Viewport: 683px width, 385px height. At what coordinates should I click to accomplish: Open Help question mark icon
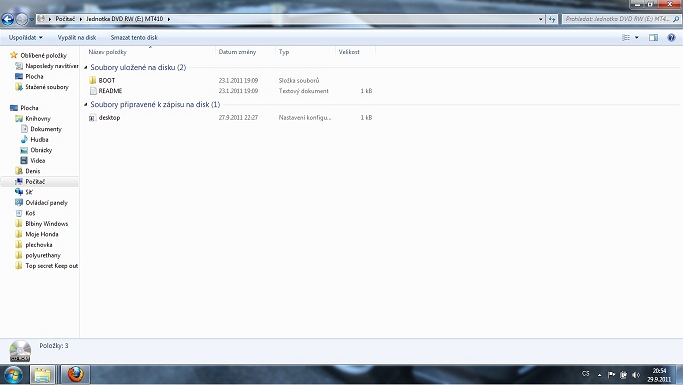click(671, 38)
